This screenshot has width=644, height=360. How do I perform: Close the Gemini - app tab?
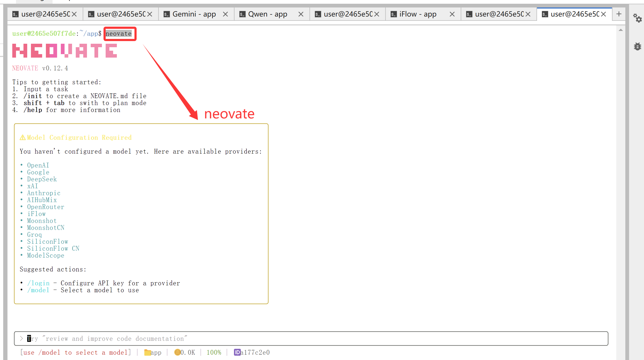point(225,14)
